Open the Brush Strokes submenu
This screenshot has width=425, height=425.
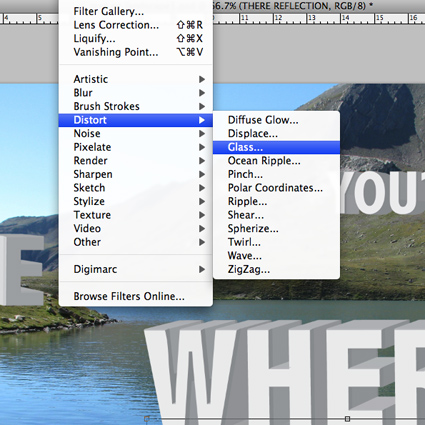coord(136,106)
